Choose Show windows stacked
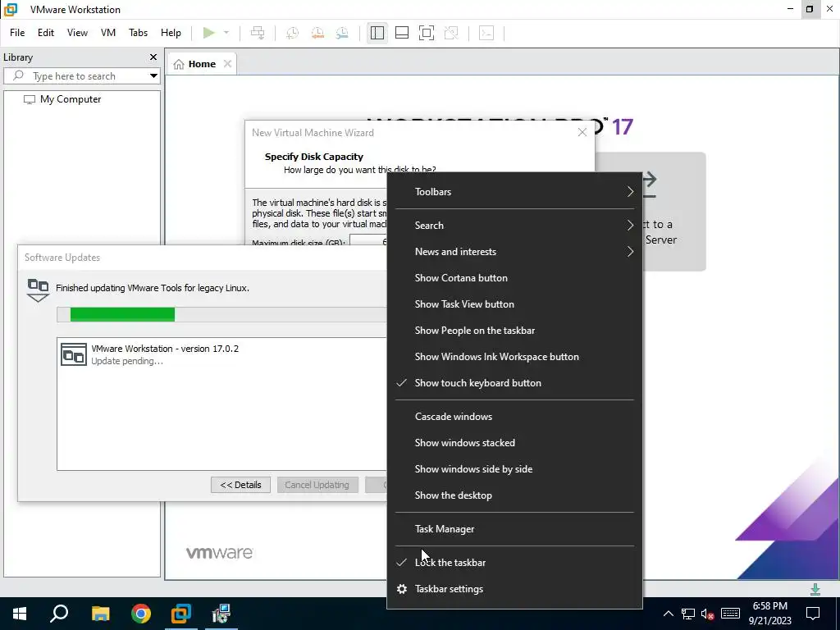The width and height of the screenshot is (840, 630). click(x=514, y=443)
